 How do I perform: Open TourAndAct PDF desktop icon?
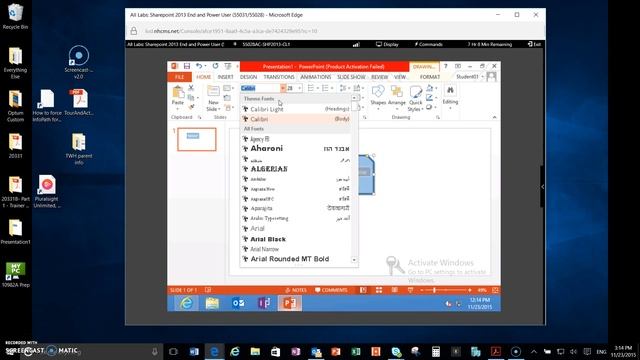[78, 102]
